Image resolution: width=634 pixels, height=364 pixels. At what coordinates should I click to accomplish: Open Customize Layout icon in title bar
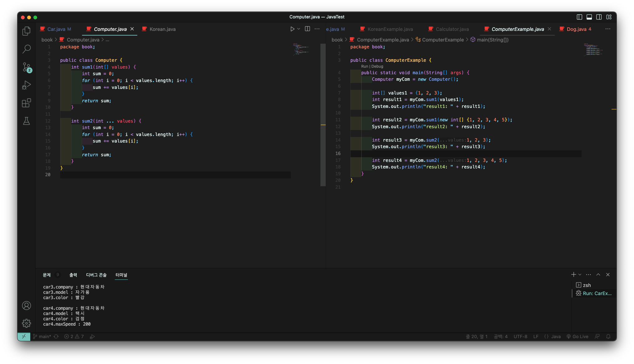tap(609, 17)
